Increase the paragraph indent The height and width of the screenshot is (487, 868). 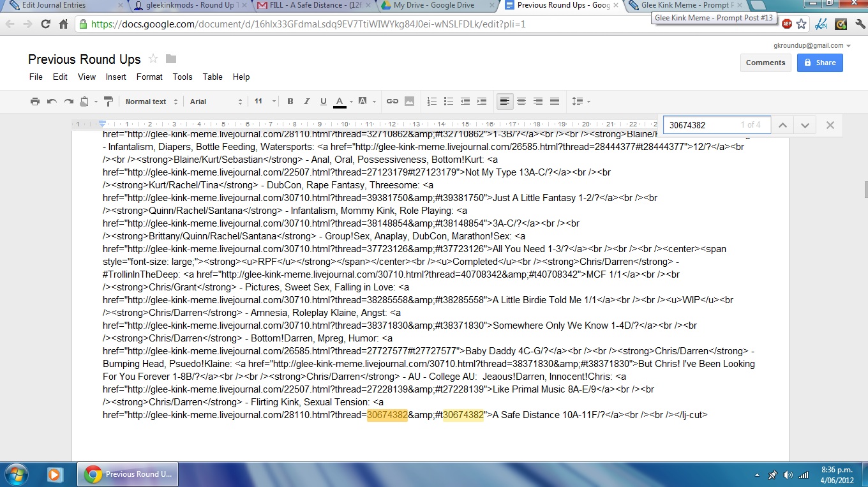click(x=482, y=101)
